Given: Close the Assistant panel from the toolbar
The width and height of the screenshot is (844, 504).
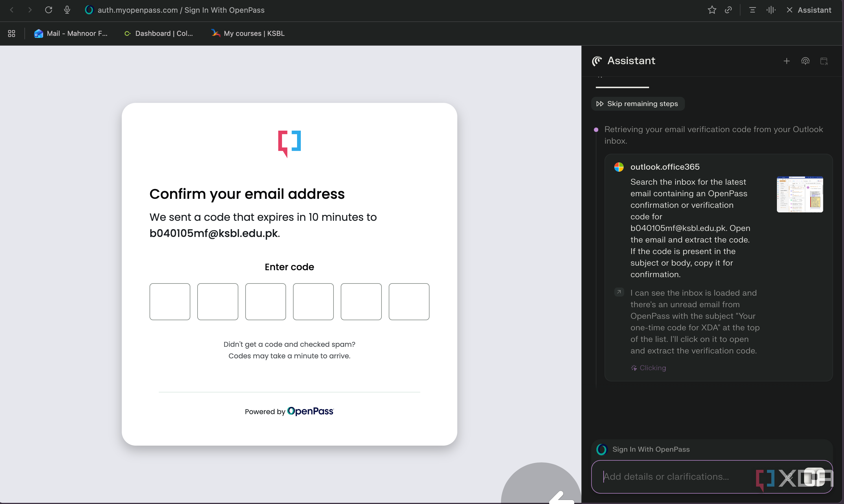Looking at the screenshot, I should point(809,10).
